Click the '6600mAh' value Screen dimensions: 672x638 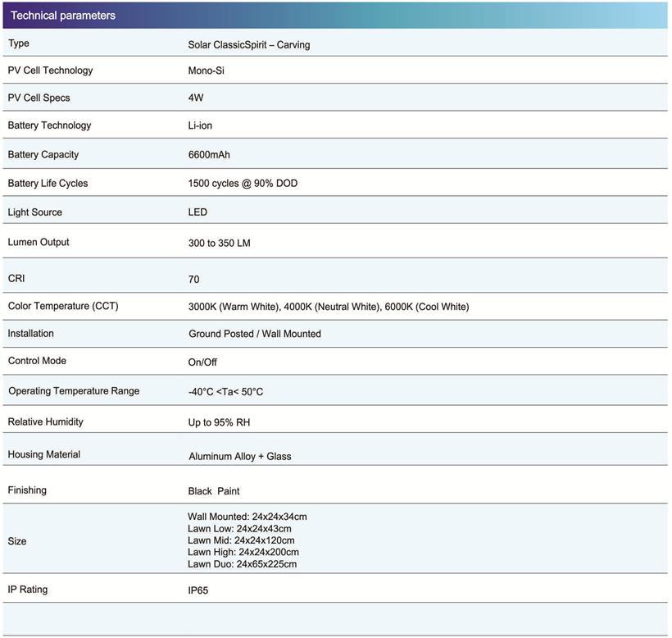click(209, 155)
